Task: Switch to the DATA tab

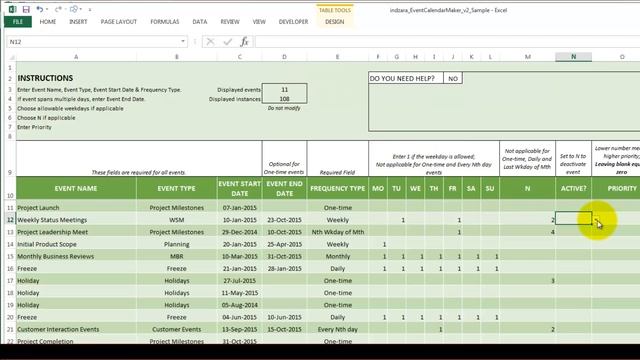Action: [200, 22]
